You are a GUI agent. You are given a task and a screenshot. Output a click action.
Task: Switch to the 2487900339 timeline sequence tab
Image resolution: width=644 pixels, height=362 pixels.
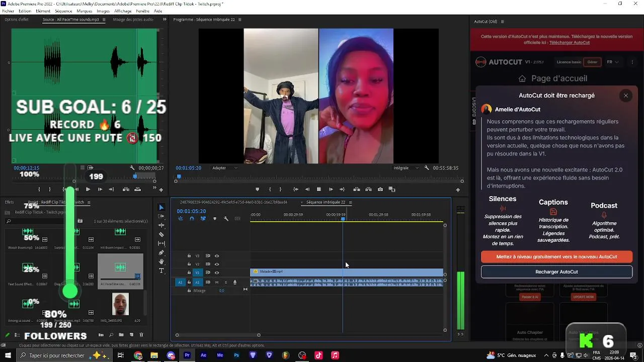[x=233, y=202]
